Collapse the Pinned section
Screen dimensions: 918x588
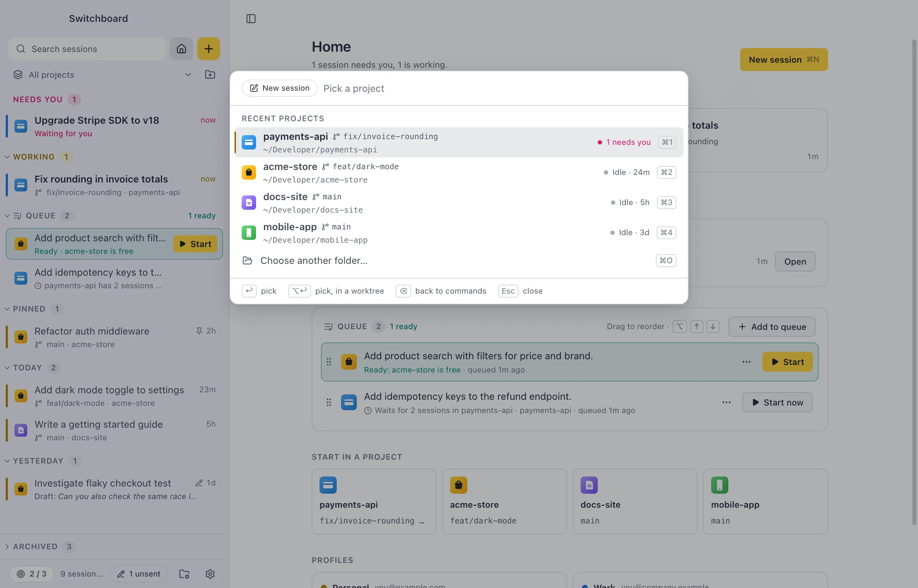tap(7, 309)
